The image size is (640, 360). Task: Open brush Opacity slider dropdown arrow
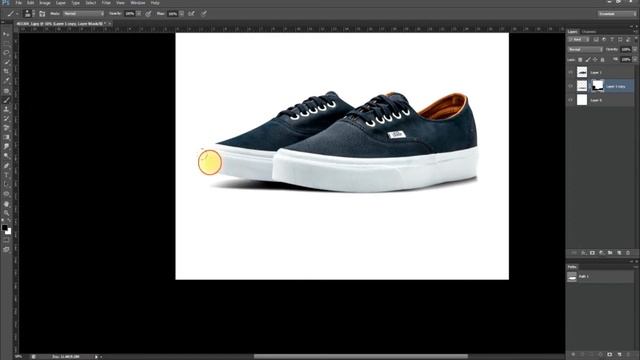click(138, 13)
